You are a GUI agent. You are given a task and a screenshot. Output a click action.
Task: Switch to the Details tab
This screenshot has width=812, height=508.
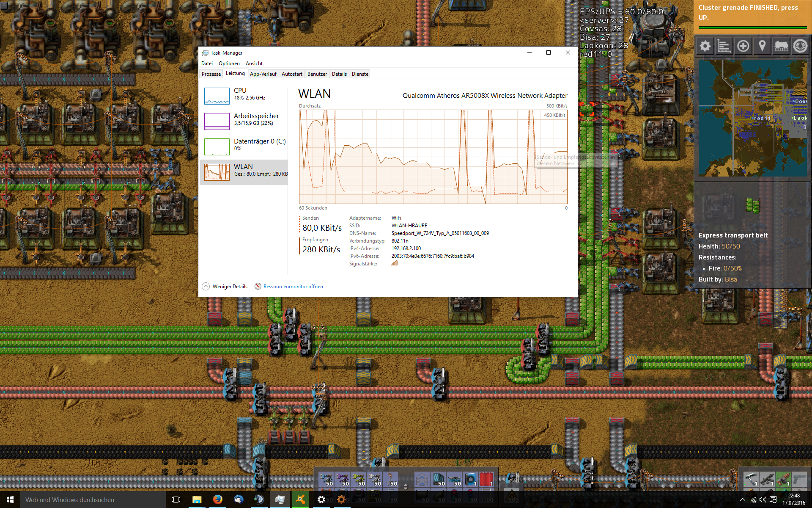tap(339, 74)
